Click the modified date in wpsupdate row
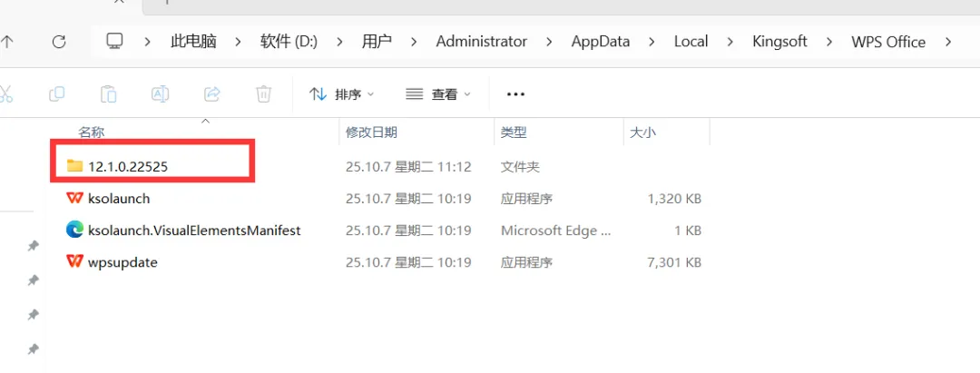Image resolution: width=980 pixels, height=373 pixels. (x=408, y=262)
